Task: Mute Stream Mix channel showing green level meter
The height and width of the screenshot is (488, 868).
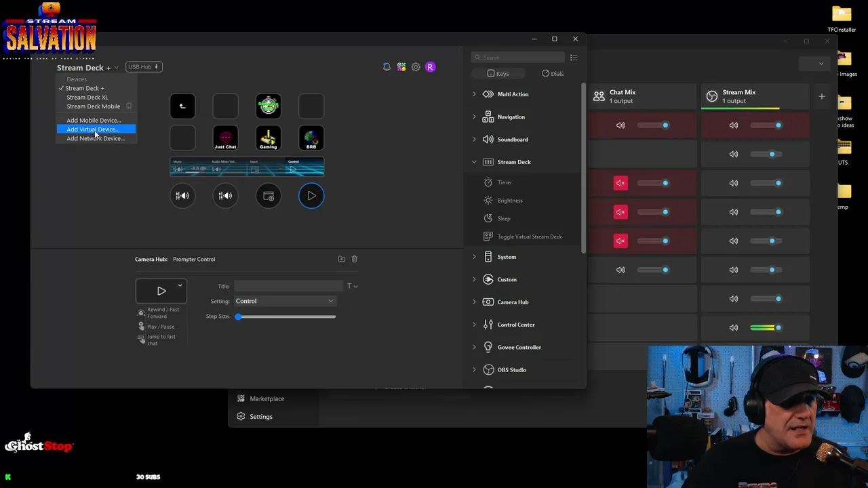Action: [x=734, y=327]
